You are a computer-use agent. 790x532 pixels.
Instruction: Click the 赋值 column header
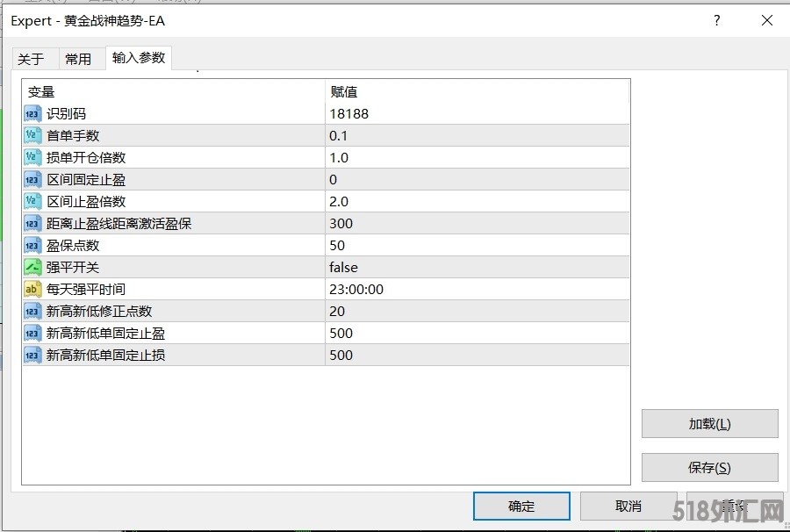(x=344, y=91)
